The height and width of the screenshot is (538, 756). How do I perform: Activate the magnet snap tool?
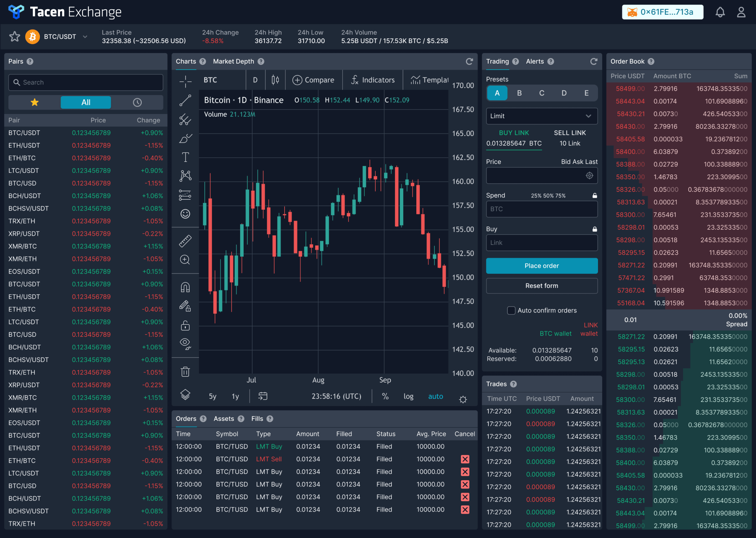coord(185,287)
